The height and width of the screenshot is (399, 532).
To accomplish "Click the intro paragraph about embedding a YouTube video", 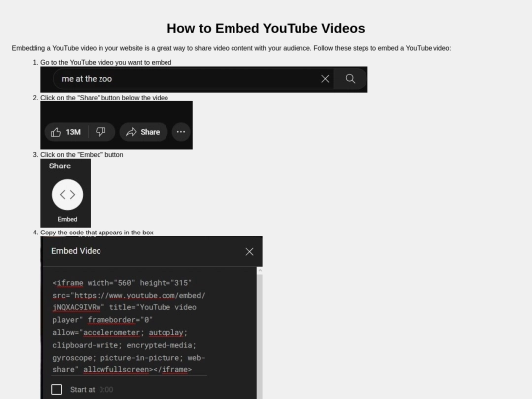I will (232, 48).
